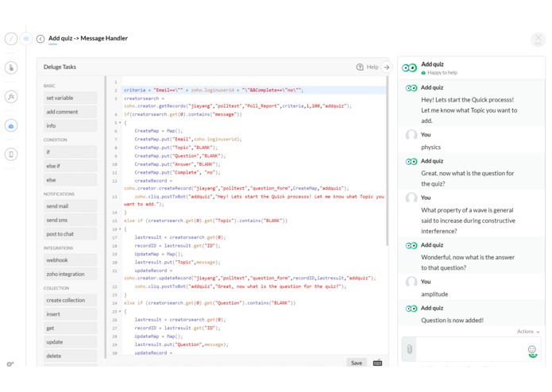Click the Add quiz bot avatar in chat header
The width and height of the screenshot is (552, 392).
409,67
